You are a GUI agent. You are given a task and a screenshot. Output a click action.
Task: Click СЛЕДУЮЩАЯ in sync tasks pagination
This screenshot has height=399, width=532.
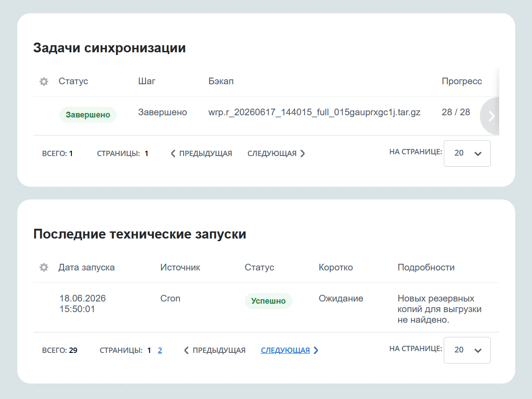pyautogui.click(x=272, y=153)
